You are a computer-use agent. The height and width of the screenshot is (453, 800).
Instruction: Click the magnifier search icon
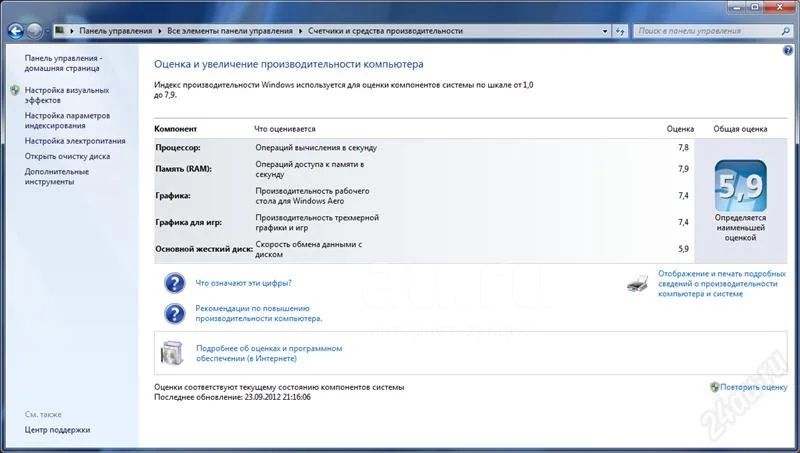coord(785,31)
